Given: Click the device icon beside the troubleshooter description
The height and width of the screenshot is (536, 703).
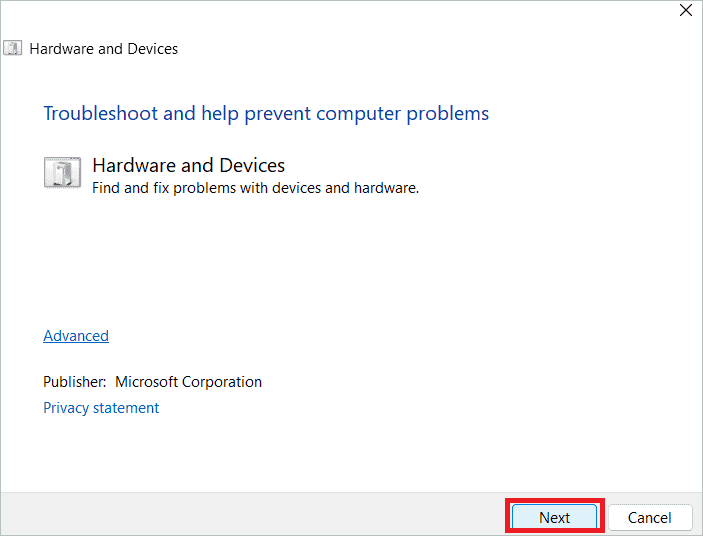Looking at the screenshot, I should (62, 172).
